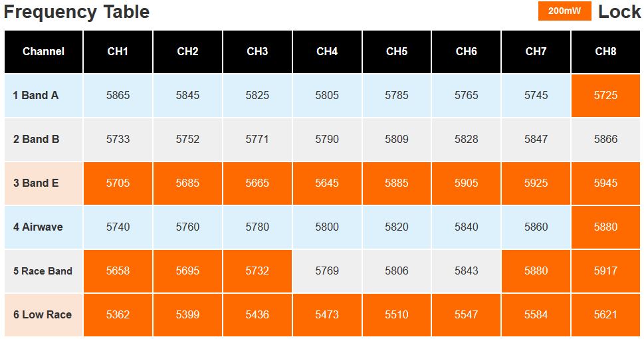The width and height of the screenshot is (644, 339).
Task: Choose Race Band frequency 5917
Action: pos(605,271)
